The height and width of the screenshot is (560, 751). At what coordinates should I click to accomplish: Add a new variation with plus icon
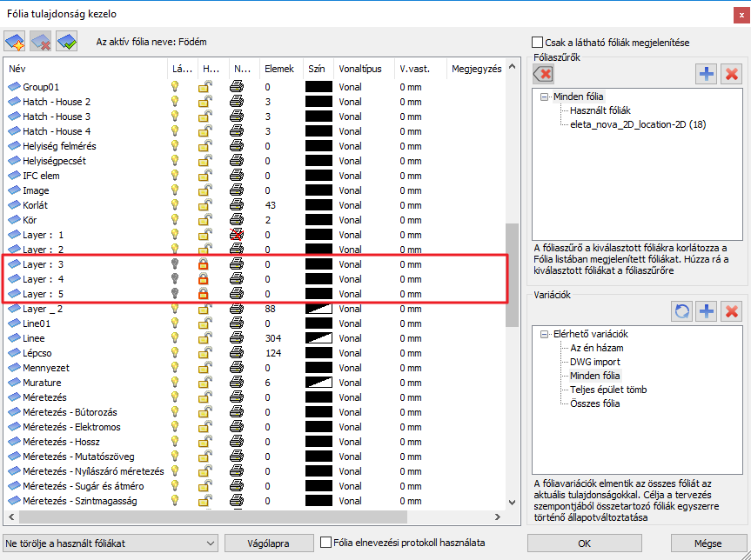click(x=707, y=310)
